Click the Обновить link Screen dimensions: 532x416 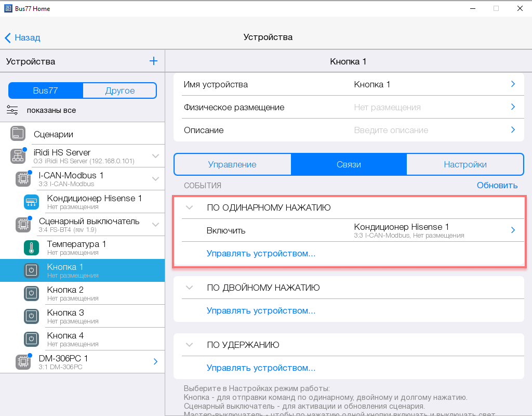pos(497,185)
